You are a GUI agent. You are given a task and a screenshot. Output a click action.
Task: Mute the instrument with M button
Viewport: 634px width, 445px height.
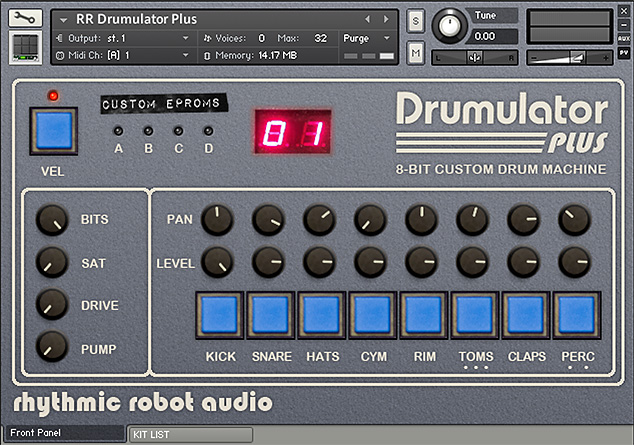(416, 51)
